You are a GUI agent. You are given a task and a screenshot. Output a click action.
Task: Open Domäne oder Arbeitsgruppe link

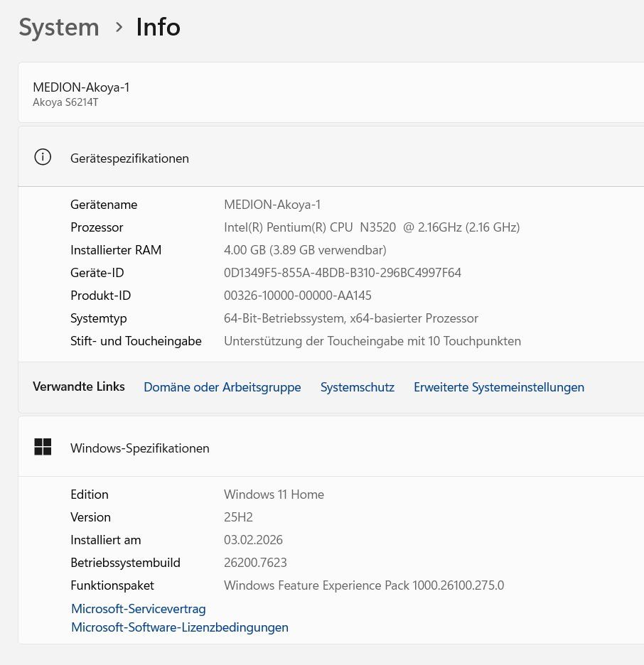(x=222, y=386)
